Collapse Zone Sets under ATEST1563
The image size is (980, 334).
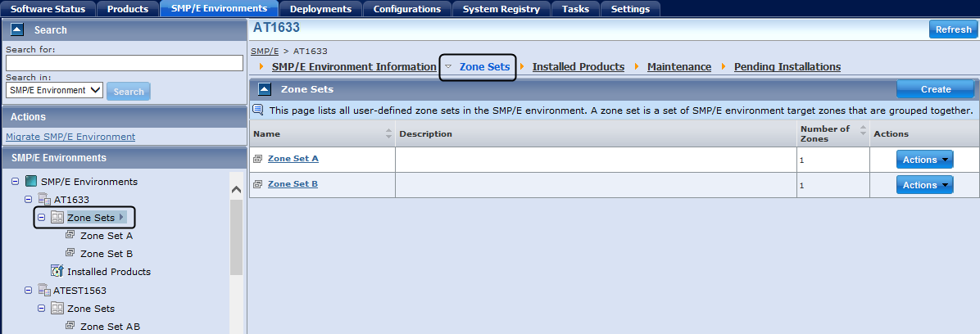click(x=41, y=309)
